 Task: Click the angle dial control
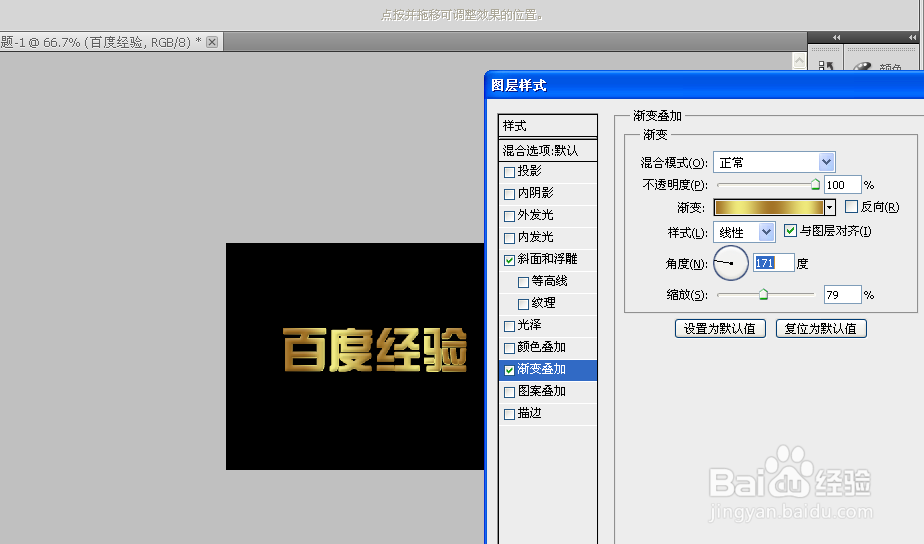(731, 263)
